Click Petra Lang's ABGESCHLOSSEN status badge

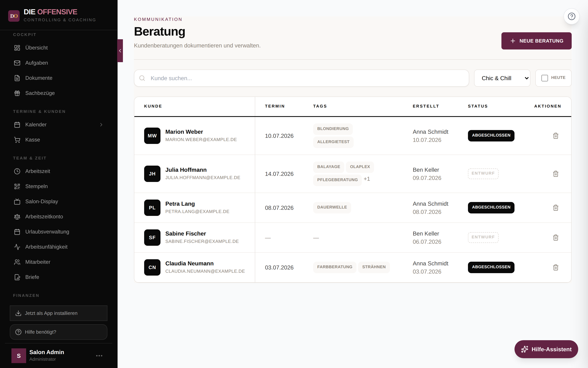[x=491, y=207]
